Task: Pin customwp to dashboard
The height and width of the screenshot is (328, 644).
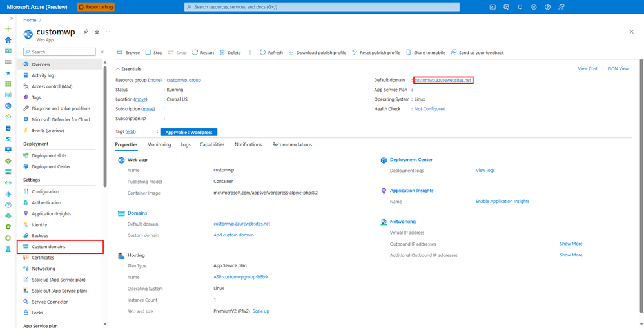Action: pos(86,32)
